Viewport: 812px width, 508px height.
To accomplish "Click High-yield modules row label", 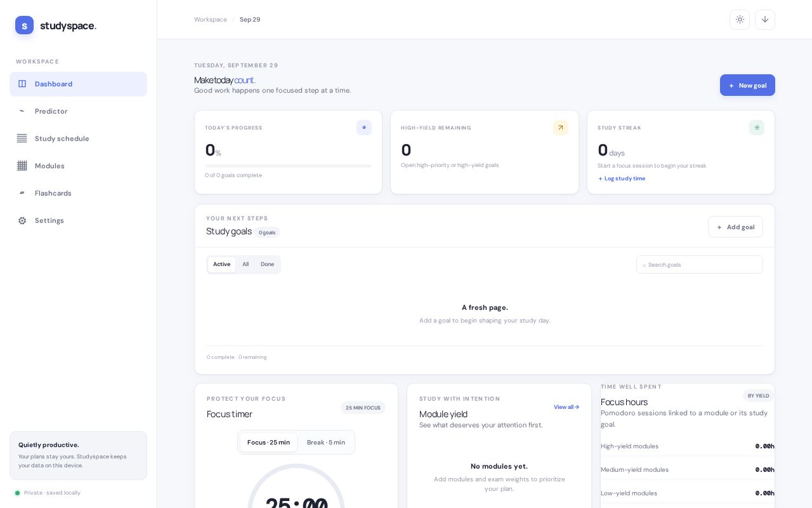I will coord(629,446).
